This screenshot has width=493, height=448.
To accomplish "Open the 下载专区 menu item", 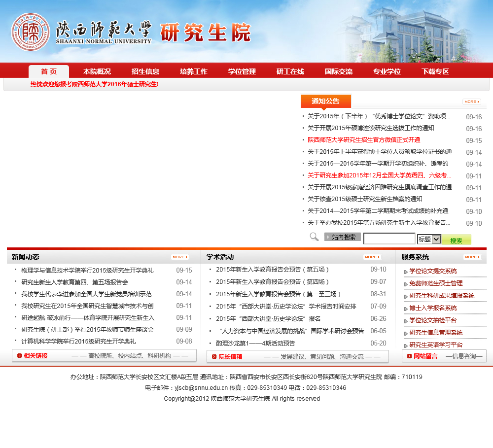I will 435,71.
